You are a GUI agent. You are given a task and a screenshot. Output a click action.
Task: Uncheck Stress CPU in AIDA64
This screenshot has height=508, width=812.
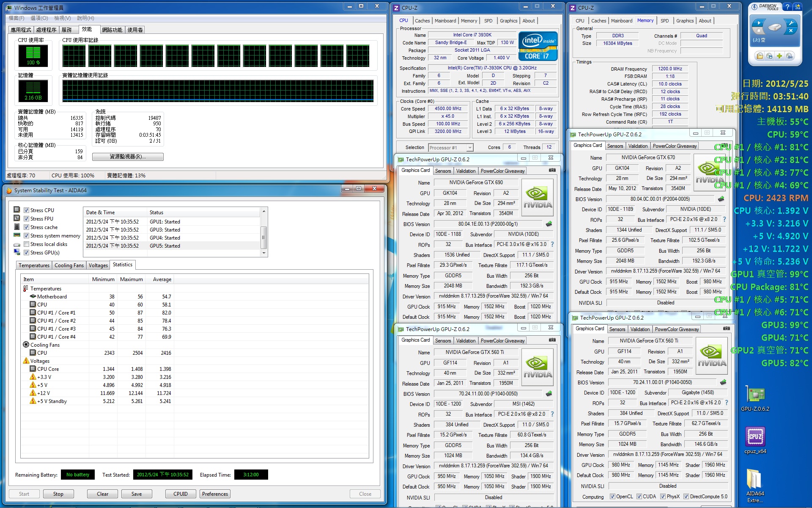point(27,210)
